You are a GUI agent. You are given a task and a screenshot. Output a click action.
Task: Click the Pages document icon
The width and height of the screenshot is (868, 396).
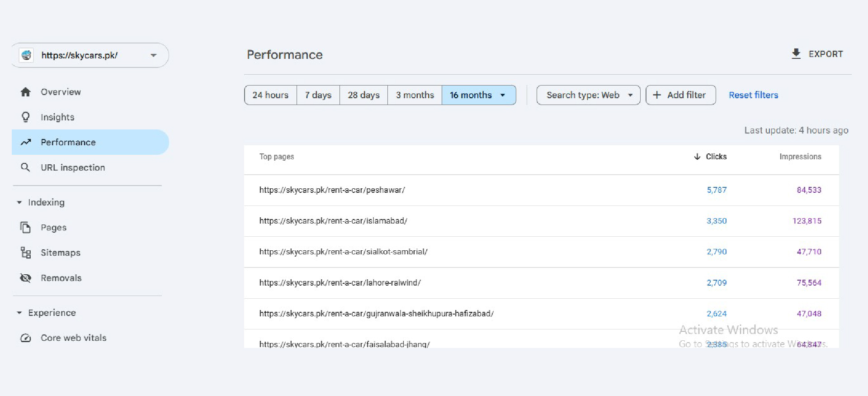(26, 227)
